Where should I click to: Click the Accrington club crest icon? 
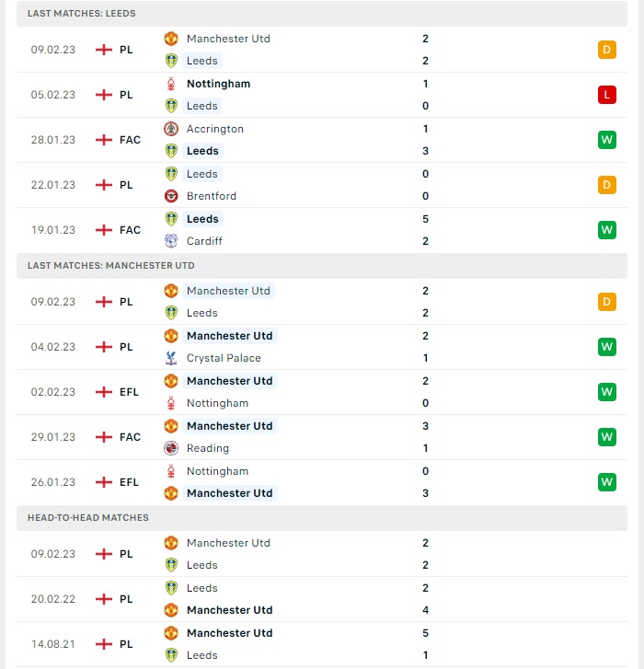171,129
